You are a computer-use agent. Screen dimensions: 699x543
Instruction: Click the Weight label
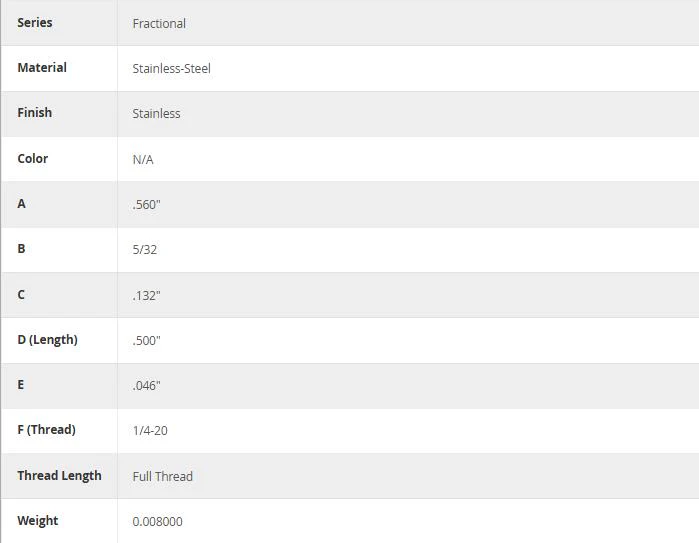coord(38,521)
